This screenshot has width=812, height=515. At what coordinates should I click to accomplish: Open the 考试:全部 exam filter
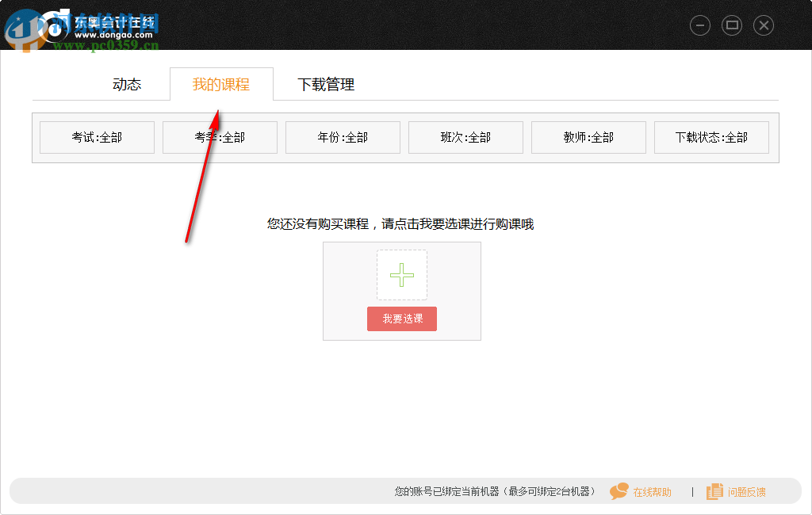(97, 137)
